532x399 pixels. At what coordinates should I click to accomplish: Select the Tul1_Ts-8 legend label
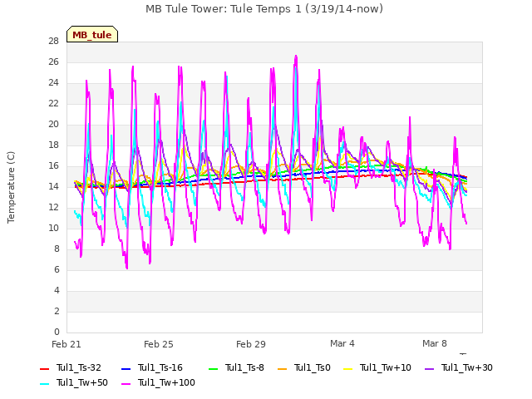[x=244, y=367]
